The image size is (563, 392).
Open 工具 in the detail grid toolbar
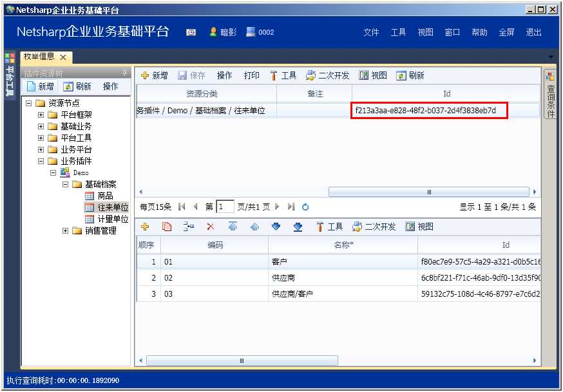click(x=329, y=227)
